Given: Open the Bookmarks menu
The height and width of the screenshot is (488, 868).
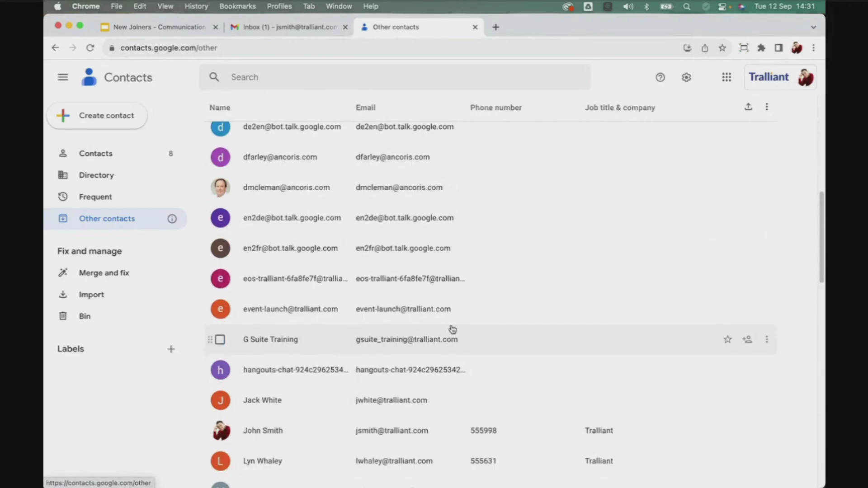Looking at the screenshot, I should pos(237,6).
